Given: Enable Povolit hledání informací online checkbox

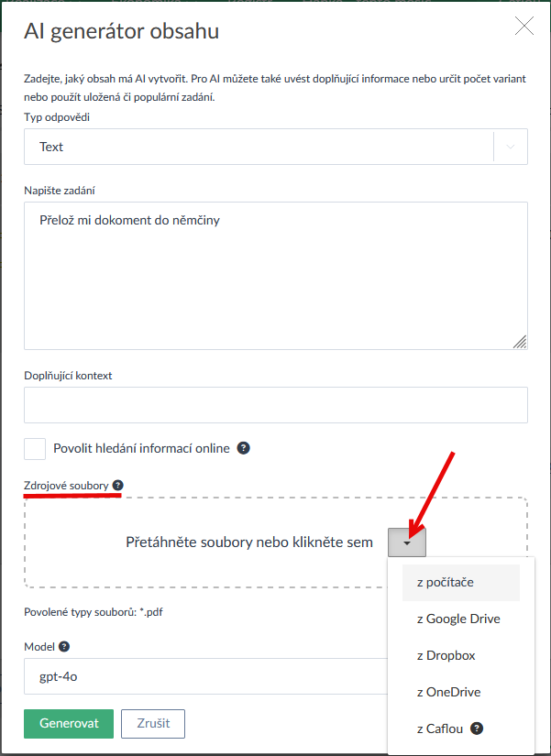Looking at the screenshot, I should (x=35, y=448).
